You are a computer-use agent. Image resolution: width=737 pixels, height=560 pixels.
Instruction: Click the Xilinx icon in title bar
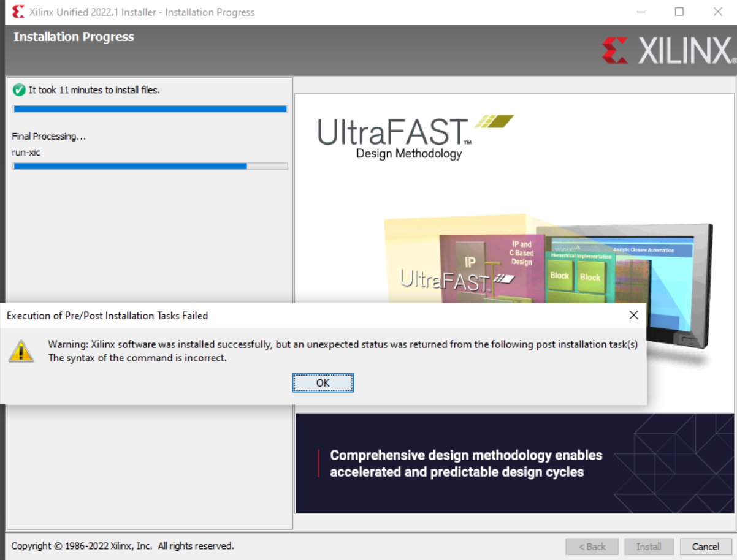pos(18,12)
